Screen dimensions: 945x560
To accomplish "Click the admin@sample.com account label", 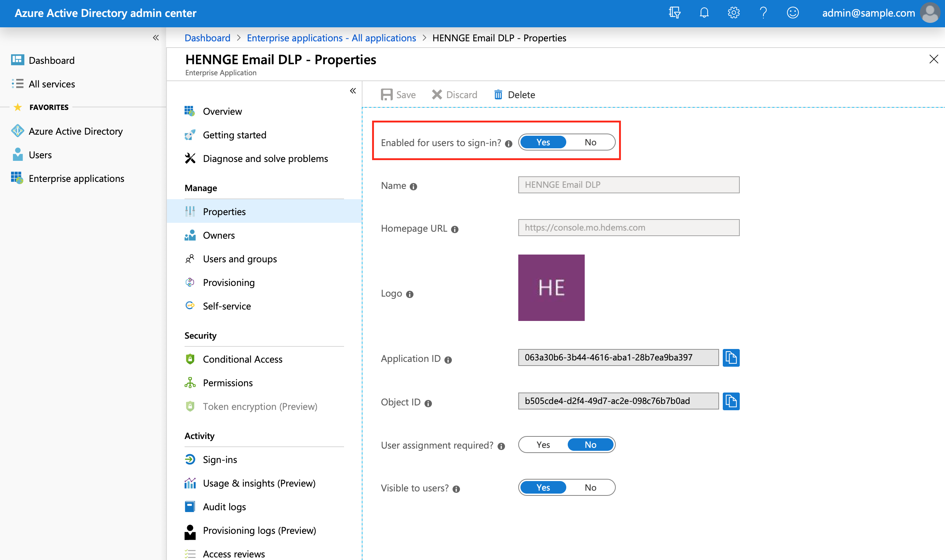I will pyautogui.click(x=868, y=13).
